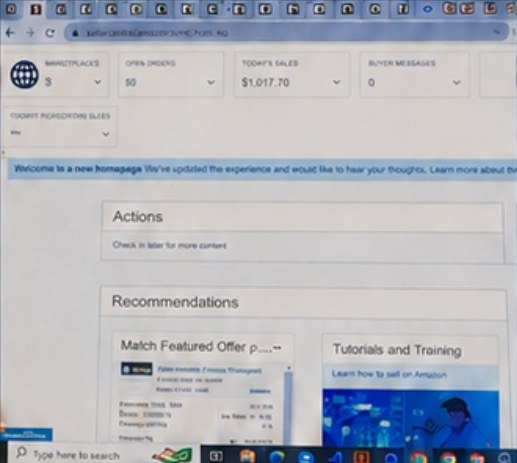Expand the Marketplaces dropdown chevron

tap(97, 82)
